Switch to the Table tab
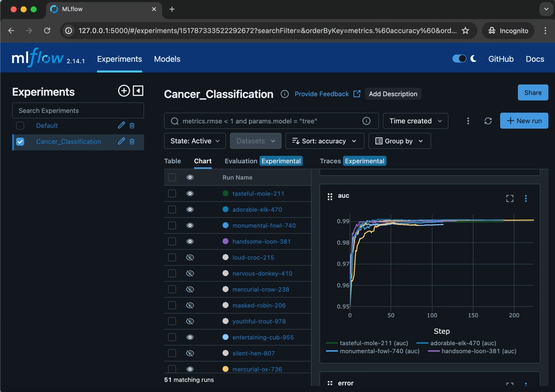 [x=172, y=161]
